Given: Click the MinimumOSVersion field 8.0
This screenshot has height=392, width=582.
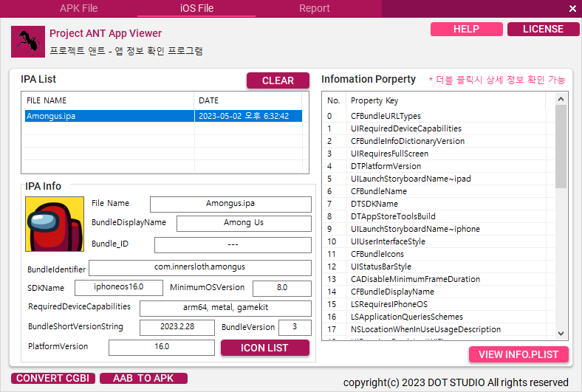Looking at the screenshot, I should pos(281,288).
